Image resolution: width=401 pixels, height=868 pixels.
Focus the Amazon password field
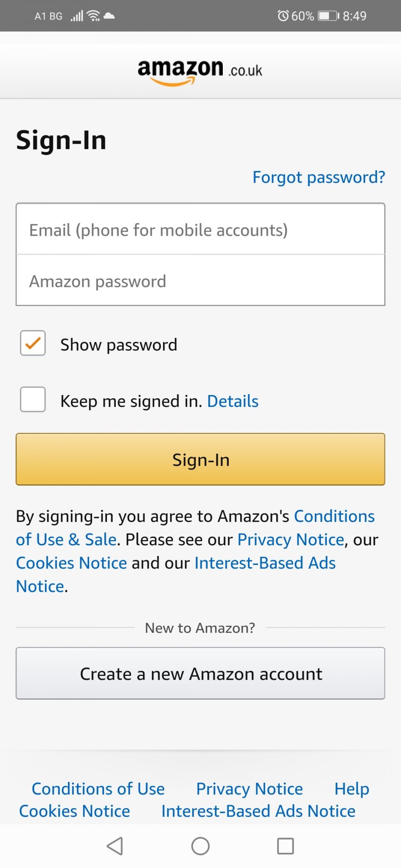[x=200, y=281]
